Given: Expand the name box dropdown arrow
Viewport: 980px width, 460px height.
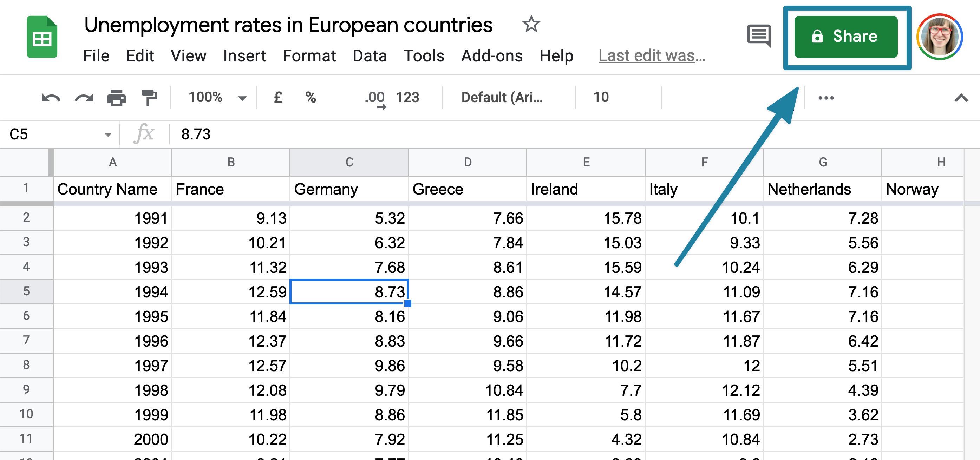Looking at the screenshot, I should [x=108, y=135].
